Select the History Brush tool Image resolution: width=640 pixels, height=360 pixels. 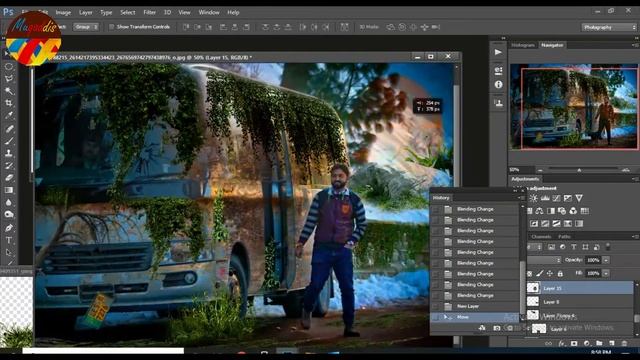(x=9, y=165)
